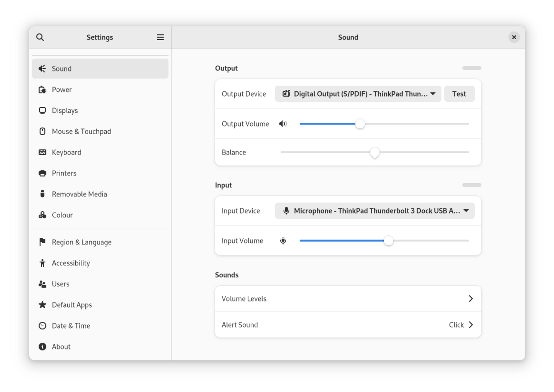Open Users settings panel
Viewport: 554px width, 392px height.
[x=100, y=284]
